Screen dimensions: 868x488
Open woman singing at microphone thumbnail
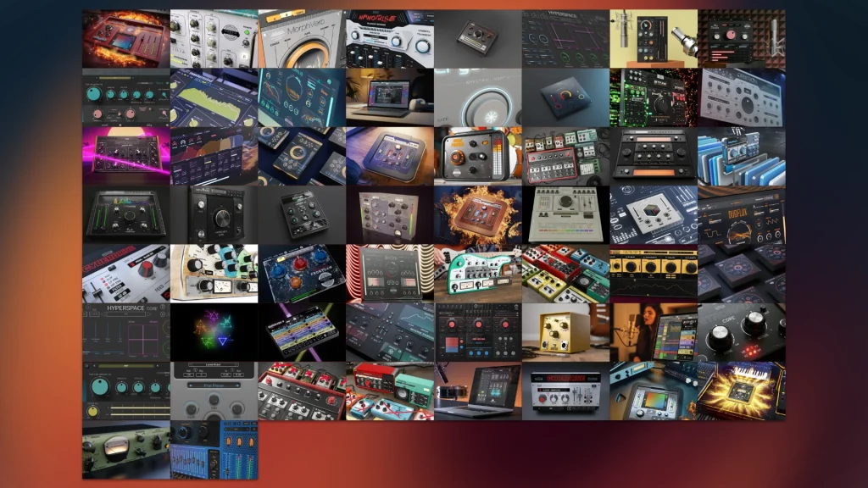pyautogui.click(x=654, y=332)
